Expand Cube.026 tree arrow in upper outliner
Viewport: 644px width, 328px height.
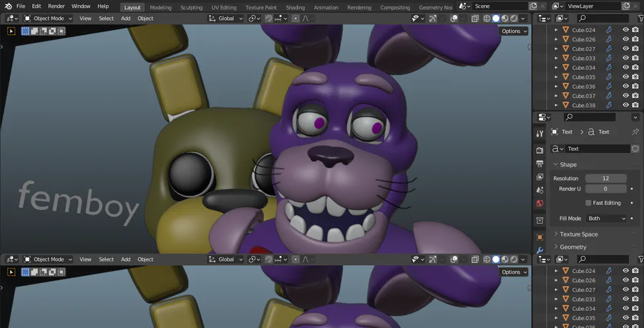click(x=556, y=39)
